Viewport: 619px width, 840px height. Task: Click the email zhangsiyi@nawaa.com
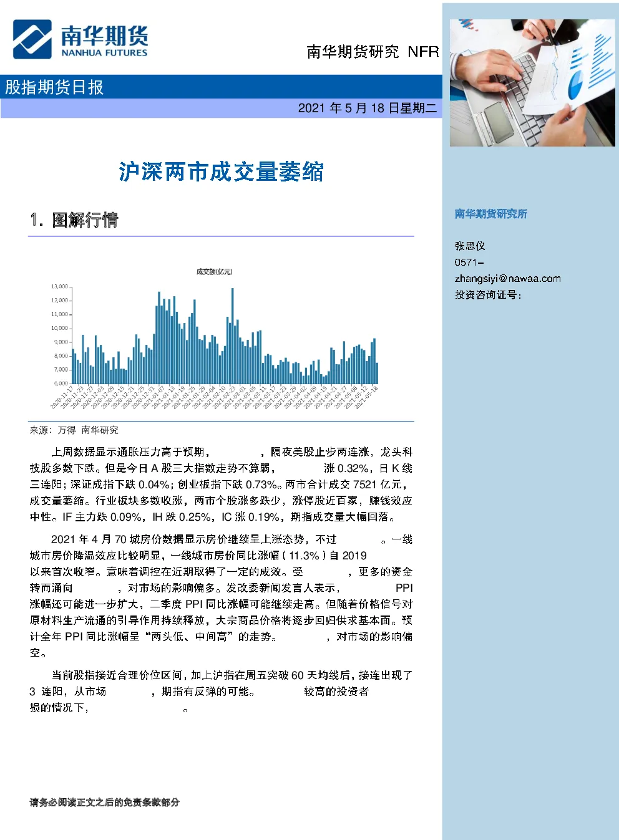(507, 279)
